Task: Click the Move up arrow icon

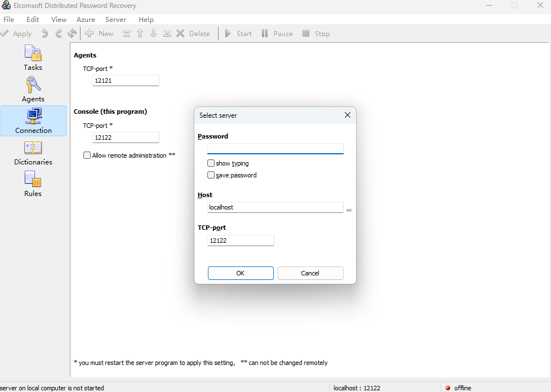Action: (x=140, y=33)
